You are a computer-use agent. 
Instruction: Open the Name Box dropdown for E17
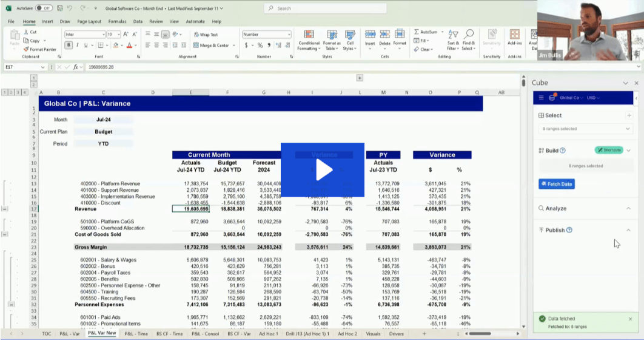click(42, 67)
